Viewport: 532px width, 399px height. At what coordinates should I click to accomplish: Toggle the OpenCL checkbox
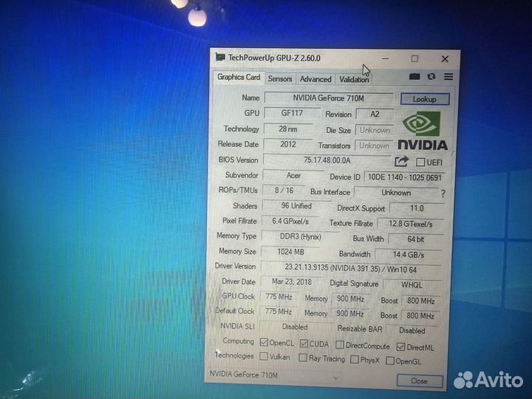click(264, 342)
